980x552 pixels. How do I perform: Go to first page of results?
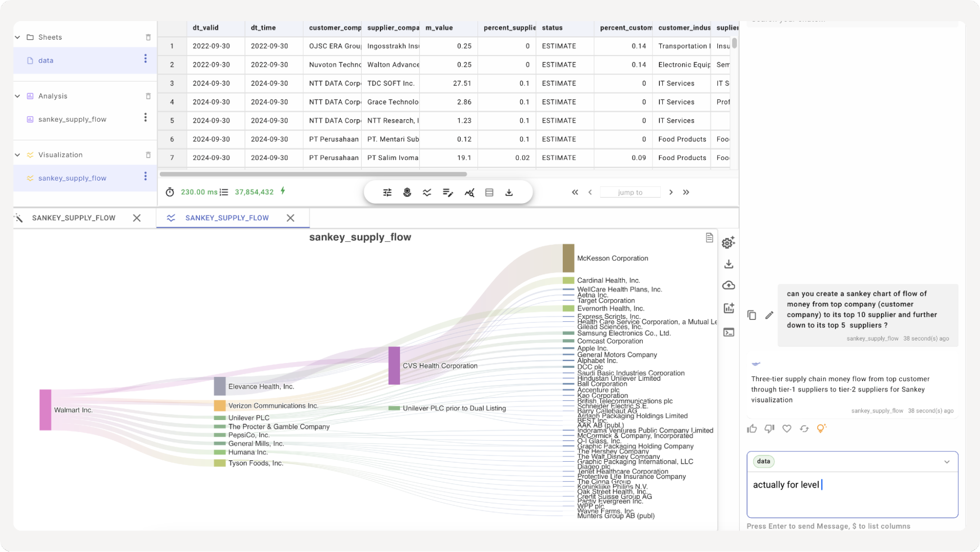[x=575, y=192]
